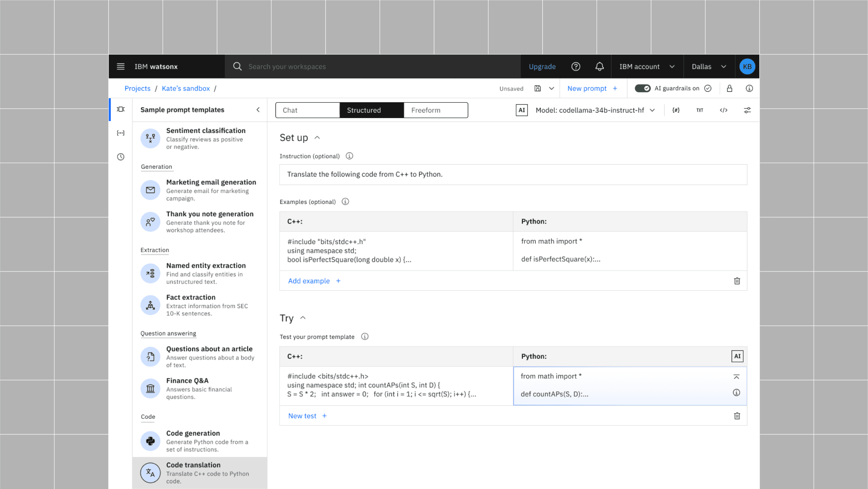The width and height of the screenshot is (868, 489).
Task: Open the saved prompts bracket icon
Action: click(x=121, y=133)
